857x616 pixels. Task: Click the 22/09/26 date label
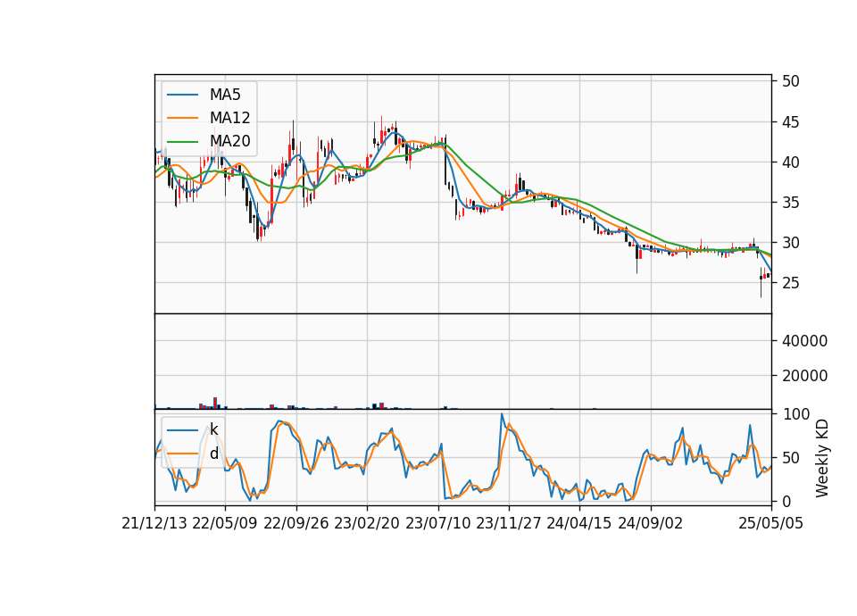click(295, 523)
